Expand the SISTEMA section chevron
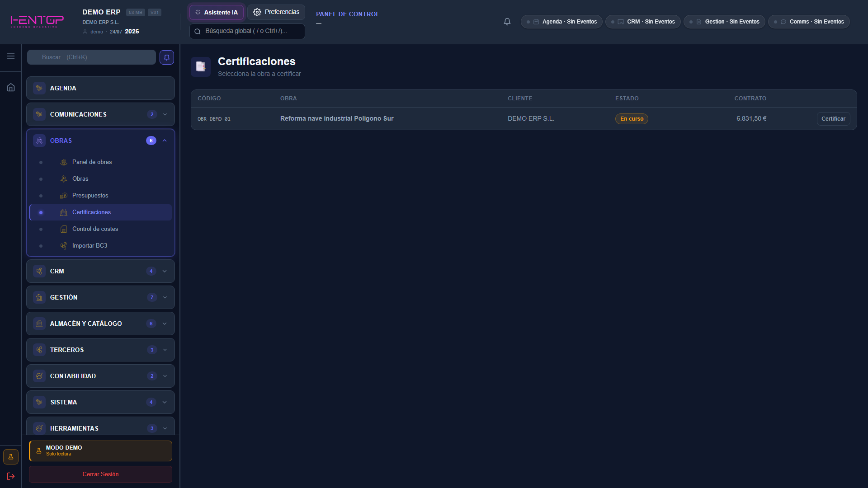 point(165,402)
